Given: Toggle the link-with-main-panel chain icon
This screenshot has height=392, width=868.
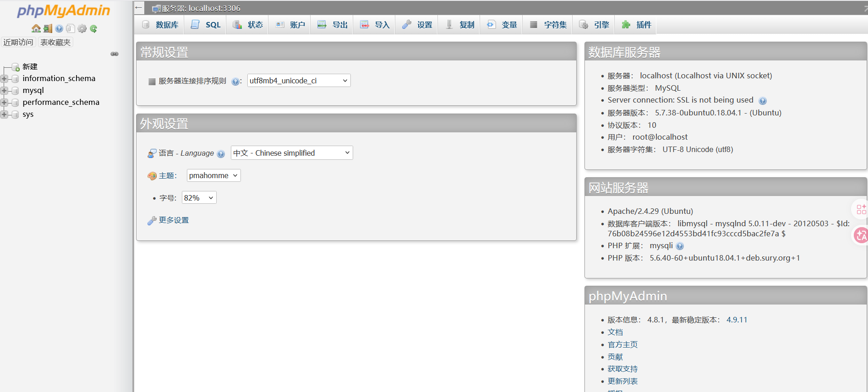Looking at the screenshot, I should [115, 54].
